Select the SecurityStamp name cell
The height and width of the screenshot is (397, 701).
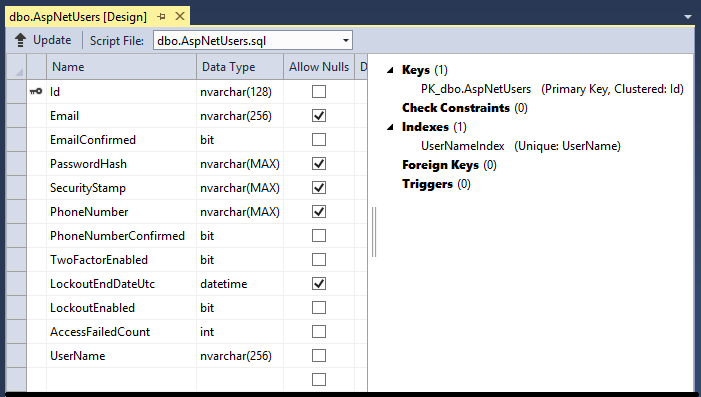point(121,188)
